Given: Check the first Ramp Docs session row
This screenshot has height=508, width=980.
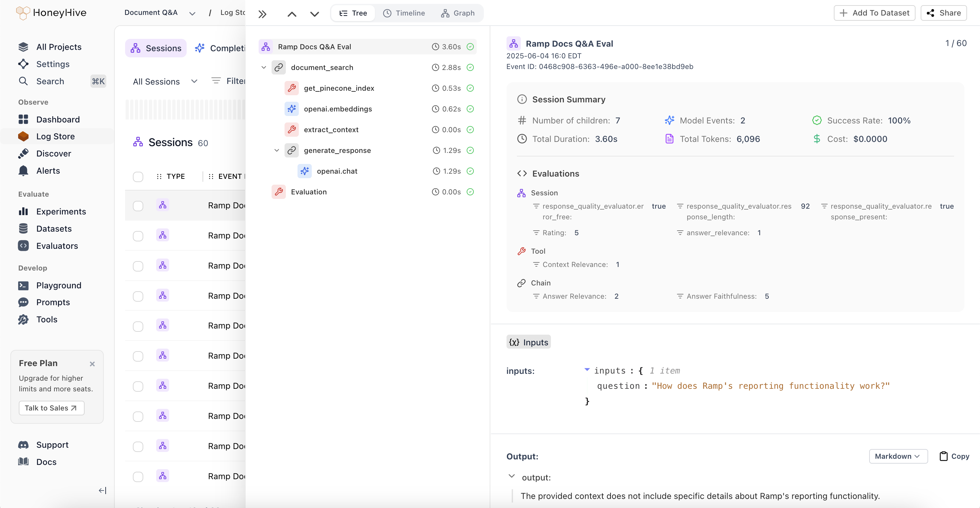Looking at the screenshot, I should point(138,206).
